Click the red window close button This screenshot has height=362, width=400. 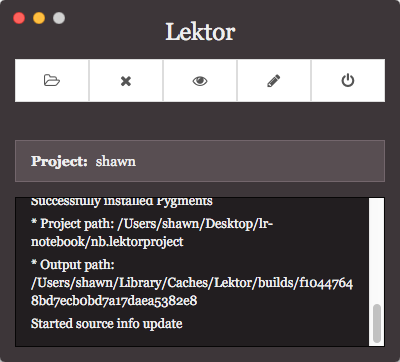coord(19,18)
